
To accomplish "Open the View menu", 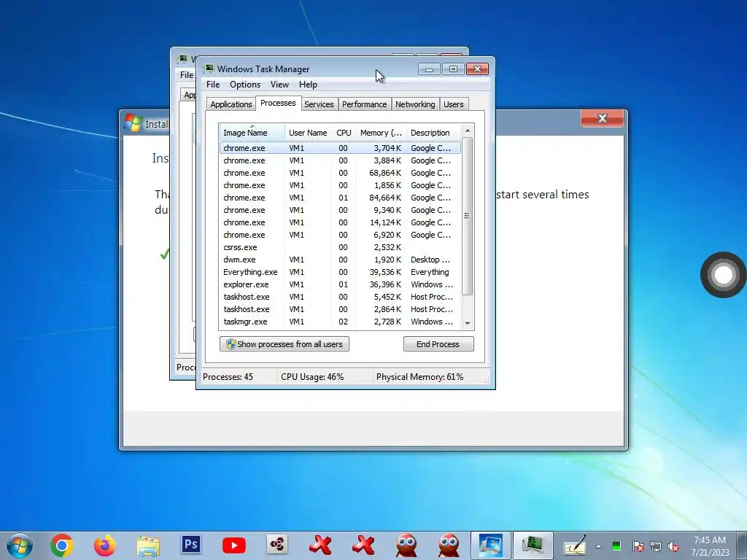I will 279,85.
